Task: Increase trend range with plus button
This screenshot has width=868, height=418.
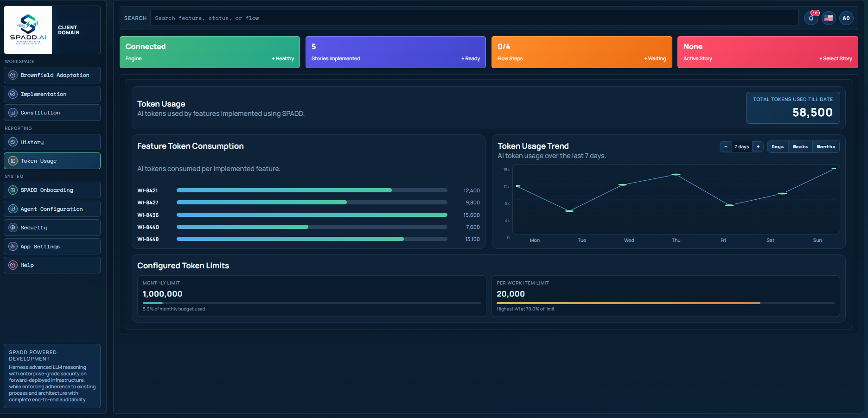Action: (x=758, y=146)
